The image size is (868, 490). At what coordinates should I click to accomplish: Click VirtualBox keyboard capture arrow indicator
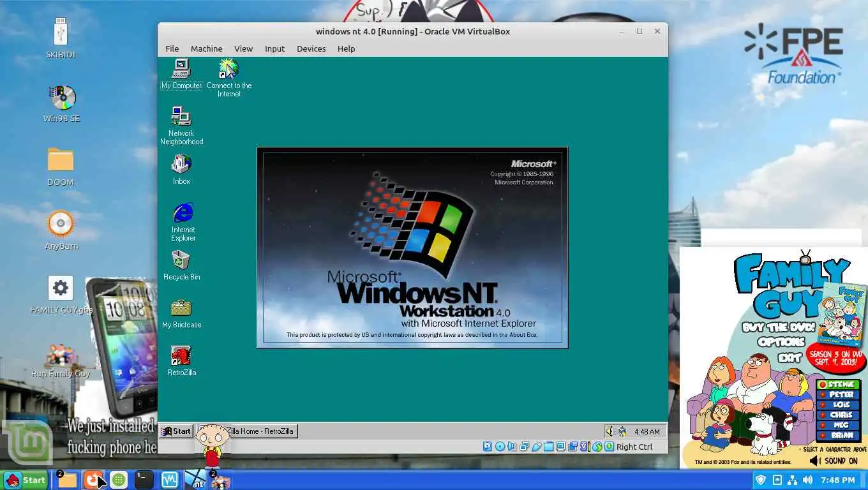[610, 447]
